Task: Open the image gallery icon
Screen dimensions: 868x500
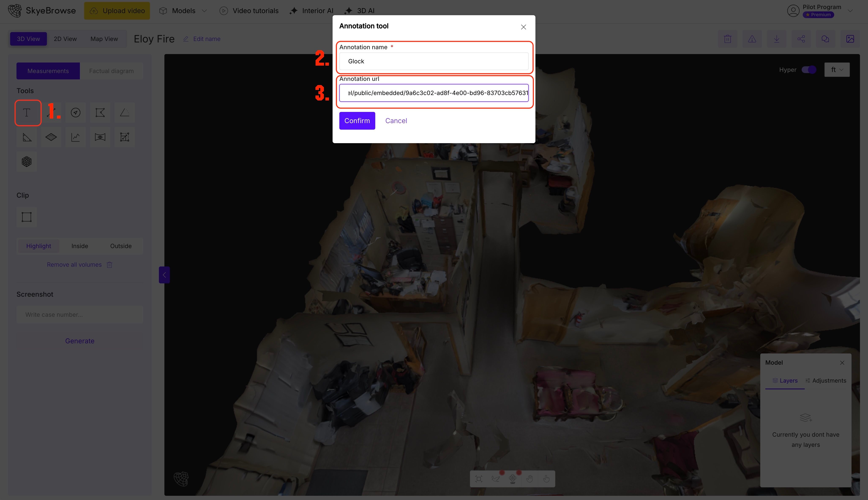Action: [x=850, y=39]
